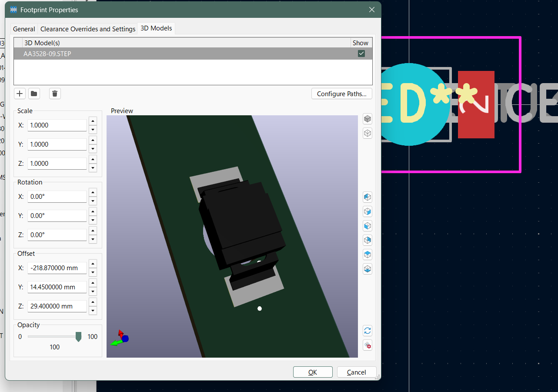The height and width of the screenshot is (392, 558).
Task: Set preview to top view
Action: coord(368,255)
